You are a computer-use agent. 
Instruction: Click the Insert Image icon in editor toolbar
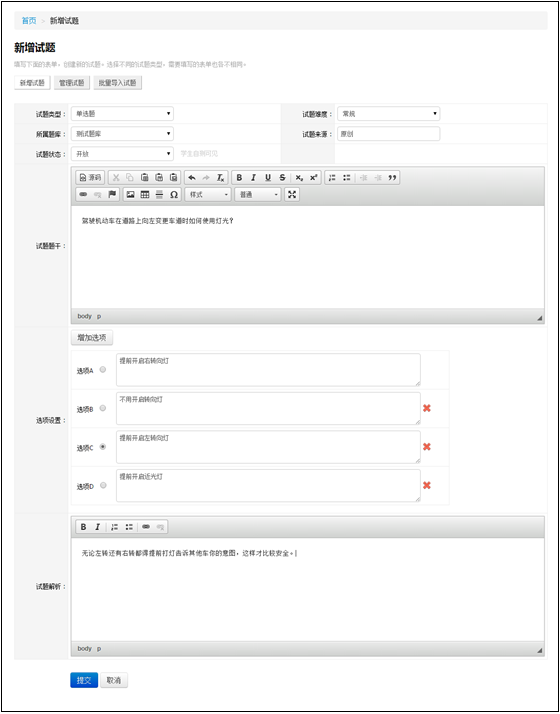point(131,194)
